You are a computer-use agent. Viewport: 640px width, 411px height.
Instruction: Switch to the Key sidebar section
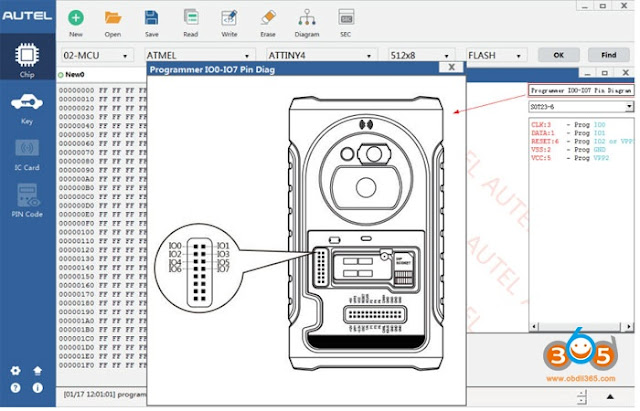coord(26,107)
